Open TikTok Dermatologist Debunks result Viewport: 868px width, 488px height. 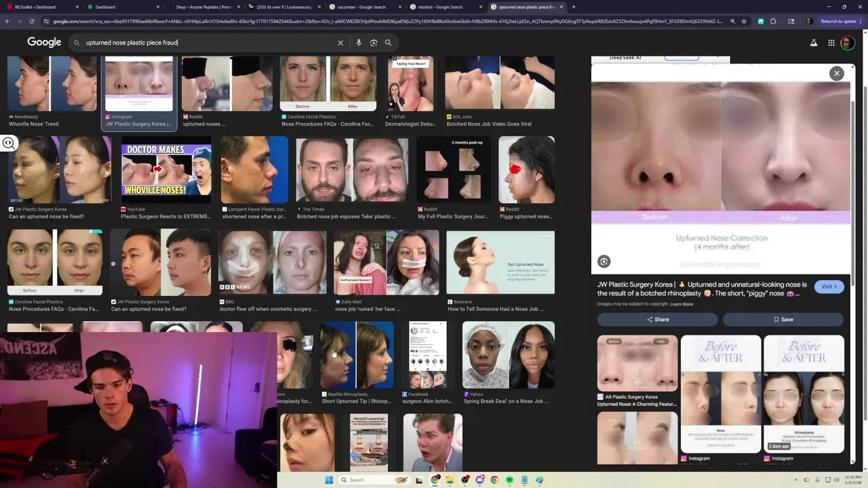411,92
